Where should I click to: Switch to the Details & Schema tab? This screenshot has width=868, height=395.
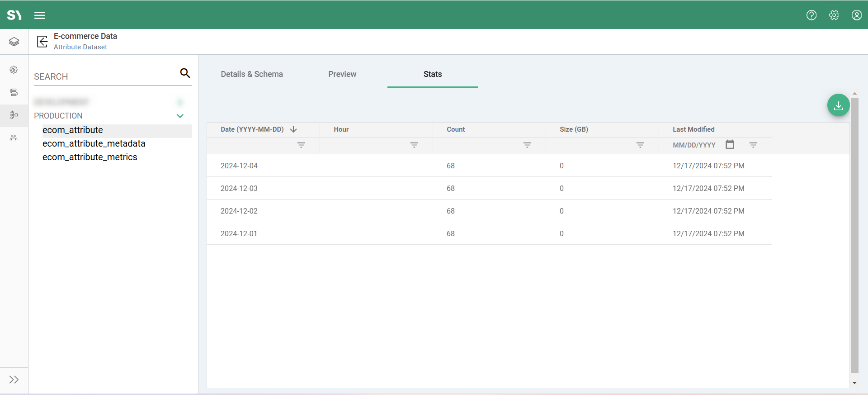(x=252, y=74)
